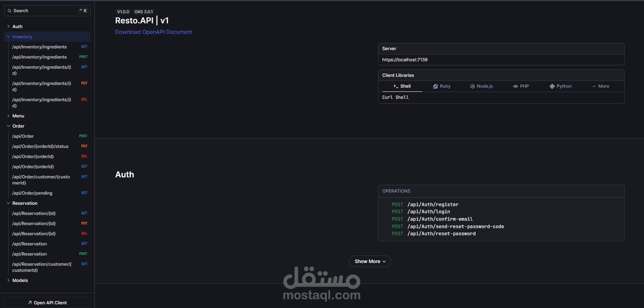Open POST /api/Inventory/ingredients endpoint

[49, 57]
